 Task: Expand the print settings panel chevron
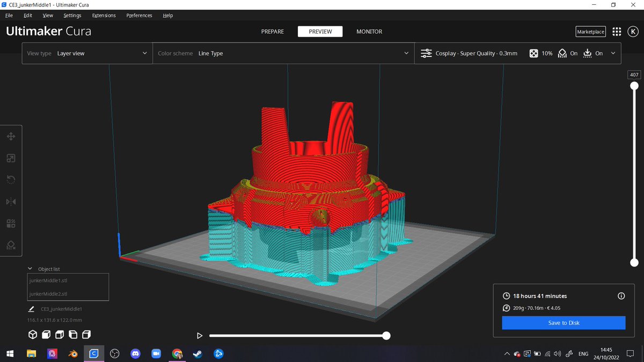613,53
